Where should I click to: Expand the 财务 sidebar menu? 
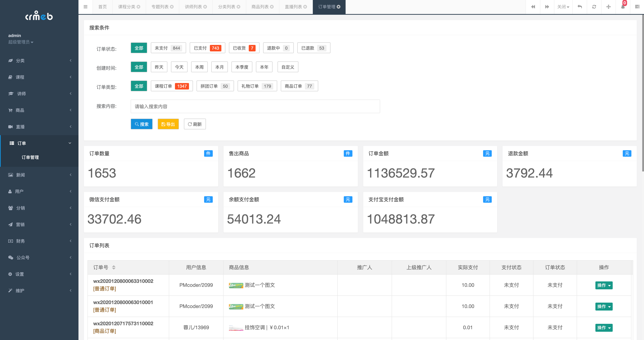(x=39, y=241)
